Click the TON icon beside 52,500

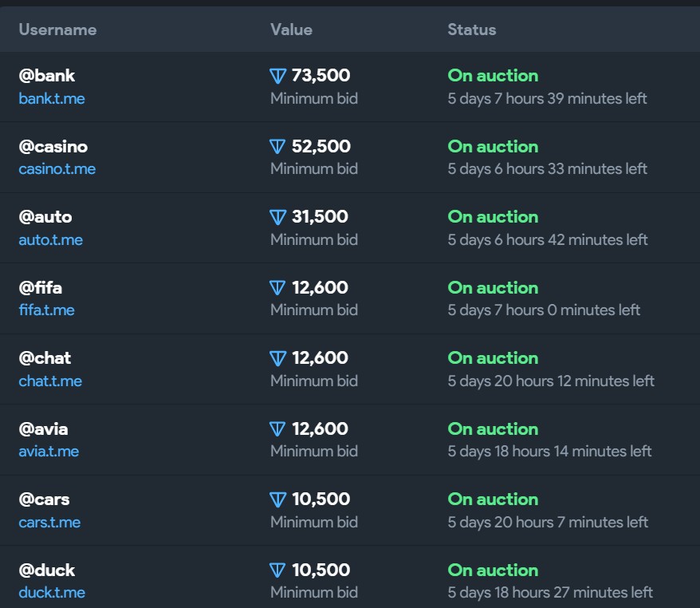[277, 147]
